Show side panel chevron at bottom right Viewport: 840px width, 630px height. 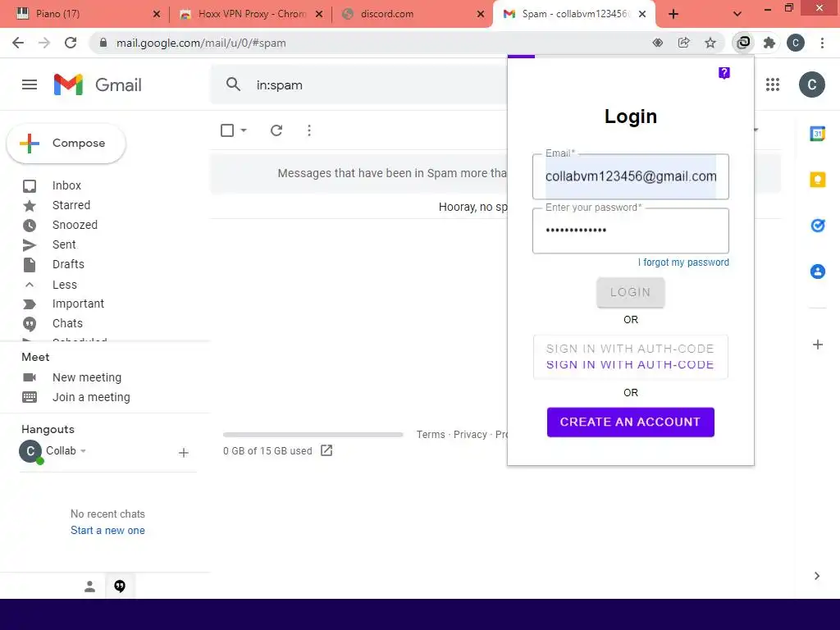click(817, 576)
